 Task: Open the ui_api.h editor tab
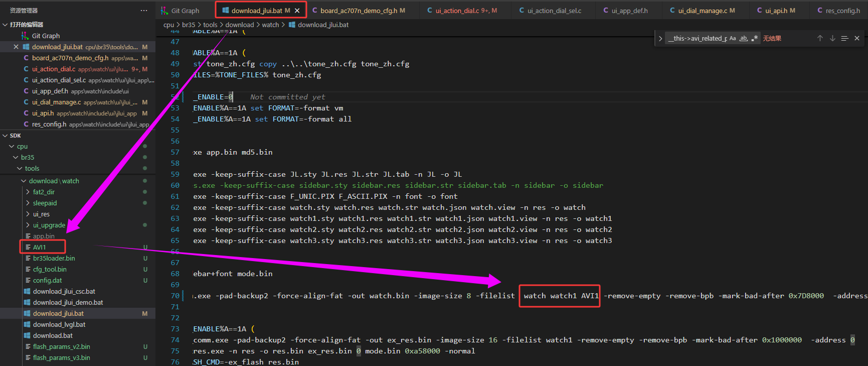(780, 11)
